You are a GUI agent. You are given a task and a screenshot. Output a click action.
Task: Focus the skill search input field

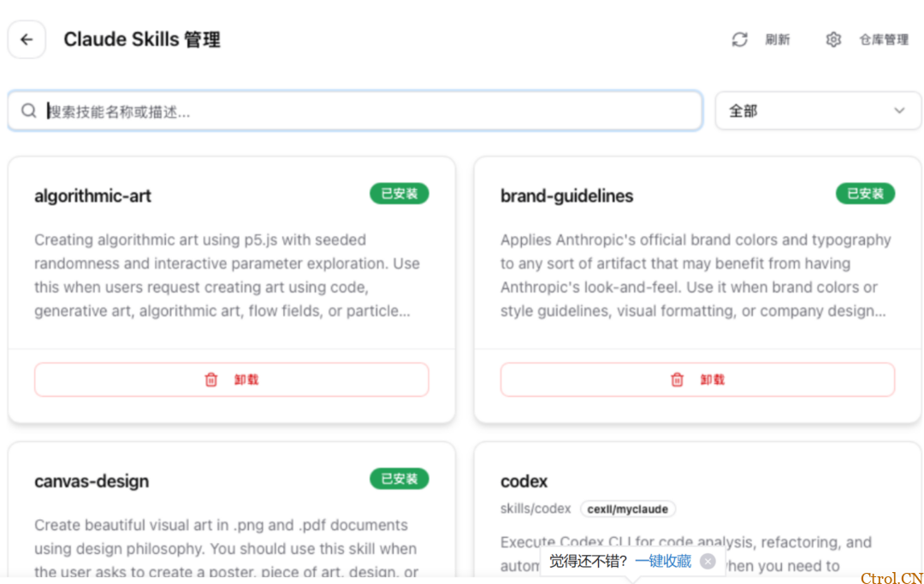click(355, 110)
